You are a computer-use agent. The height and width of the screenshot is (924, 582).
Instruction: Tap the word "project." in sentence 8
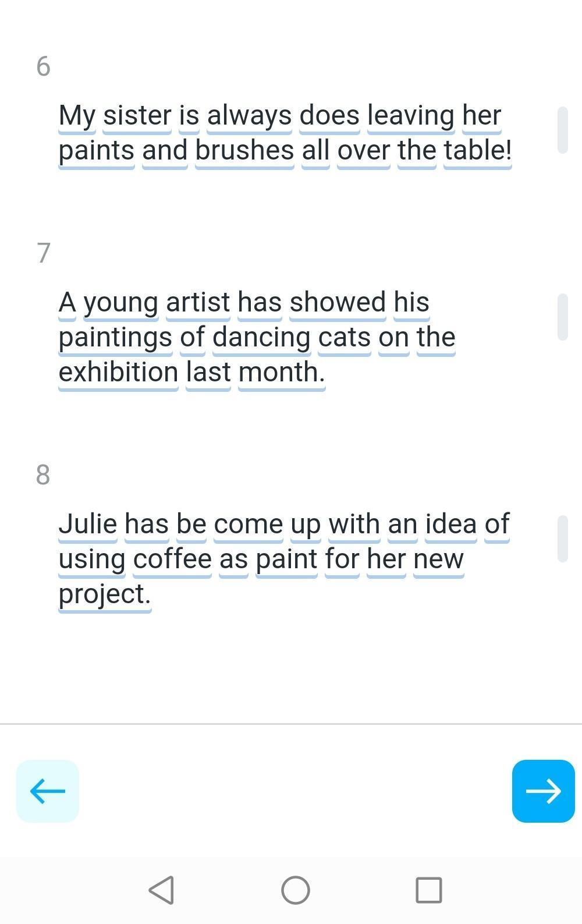[x=105, y=594]
